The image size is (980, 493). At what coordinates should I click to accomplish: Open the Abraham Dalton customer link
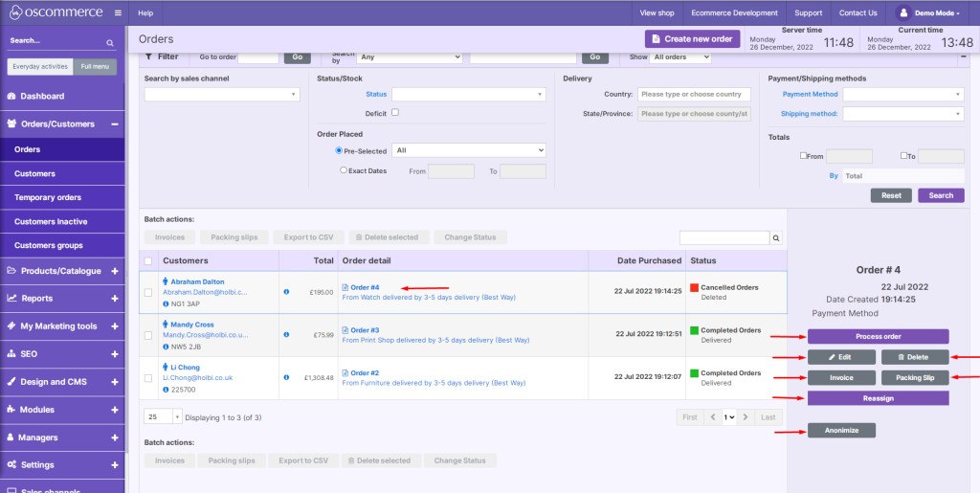tap(197, 281)
